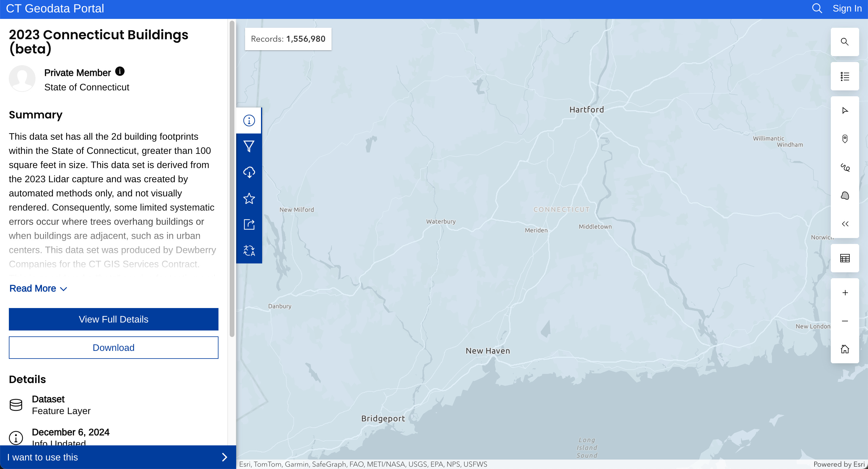
Task: Click the View Full Details button
Action: point(114,319)
